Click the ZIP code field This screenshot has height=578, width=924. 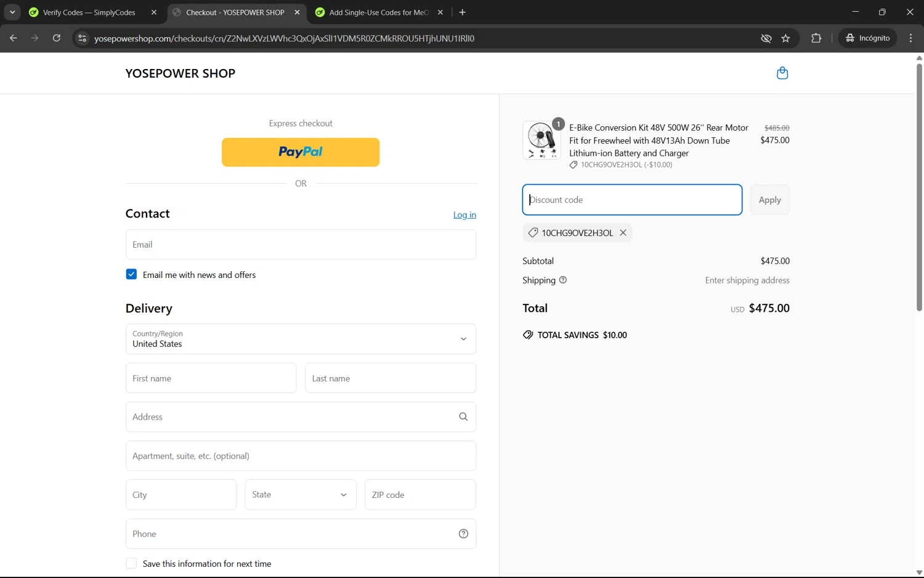420,495
